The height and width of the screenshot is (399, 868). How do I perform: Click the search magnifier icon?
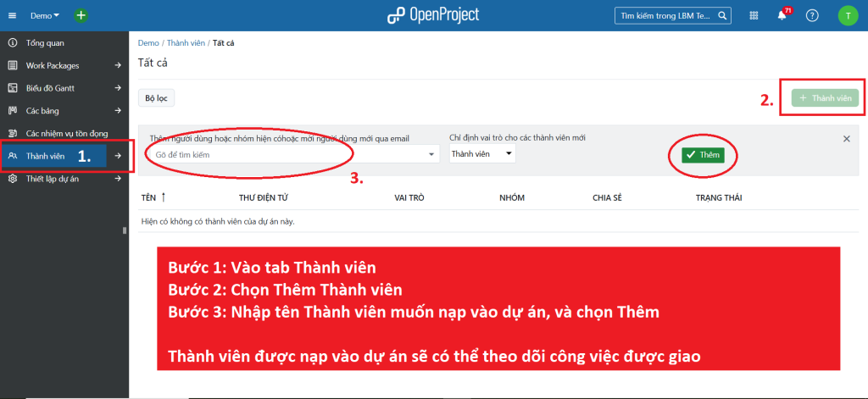pyautogui.click(x=722, y=15)
